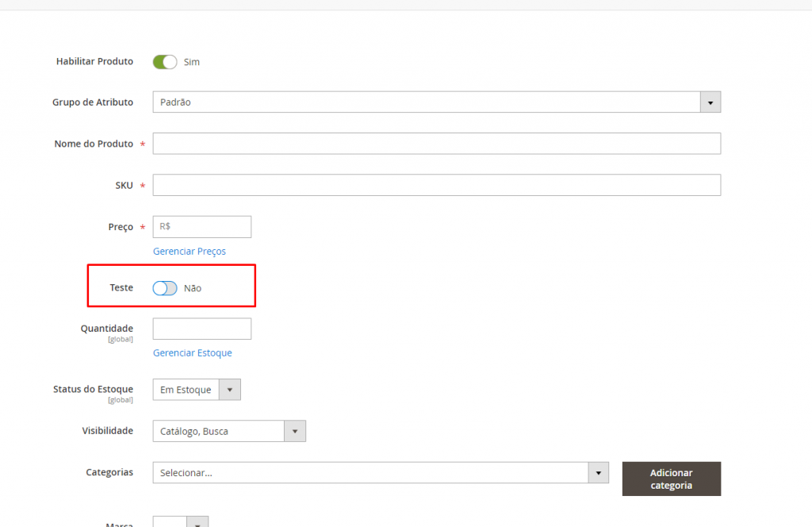This screenshot has width=812, height=527.
Task: Click the SKU label
Action: point(124,186)
